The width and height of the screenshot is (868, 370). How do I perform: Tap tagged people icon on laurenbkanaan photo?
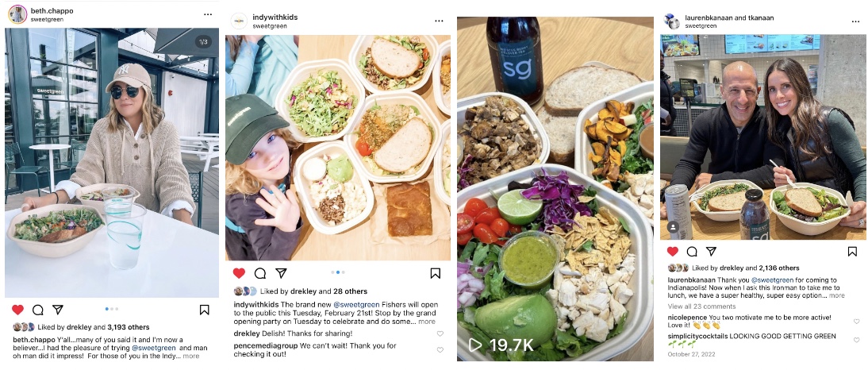pyautogui.click(x=673, y=227)
